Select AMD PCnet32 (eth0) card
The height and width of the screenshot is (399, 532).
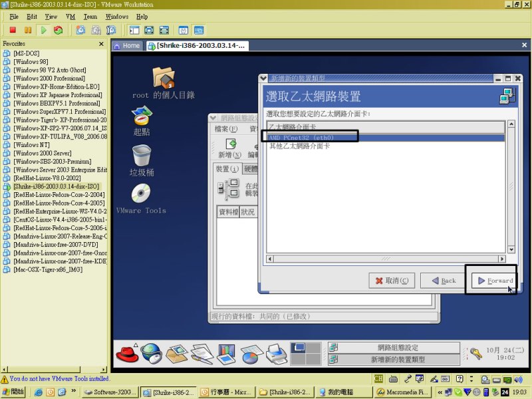point(386,138)
